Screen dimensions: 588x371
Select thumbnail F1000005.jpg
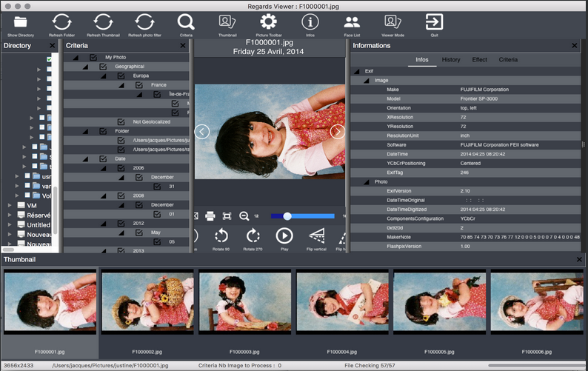click(439, 302)
